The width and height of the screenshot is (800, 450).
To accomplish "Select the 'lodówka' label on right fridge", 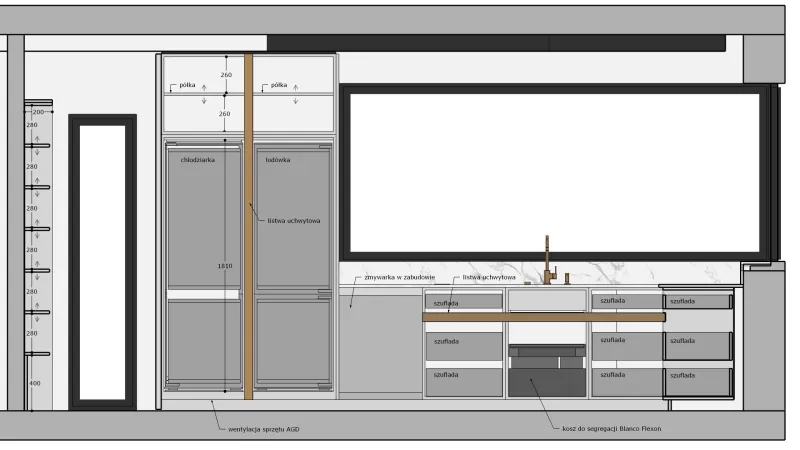I will click(x=278, y=160).
